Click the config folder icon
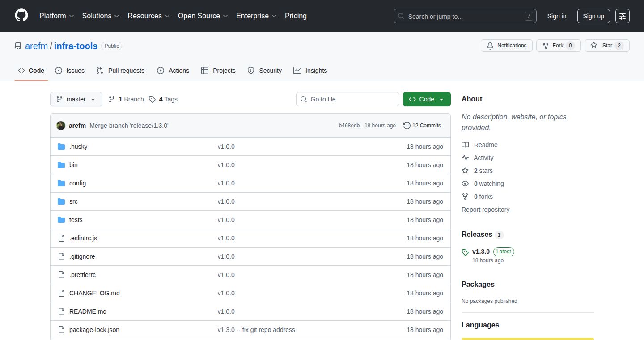The width and height of the screenshot is (644, 340). click(61, 183)
